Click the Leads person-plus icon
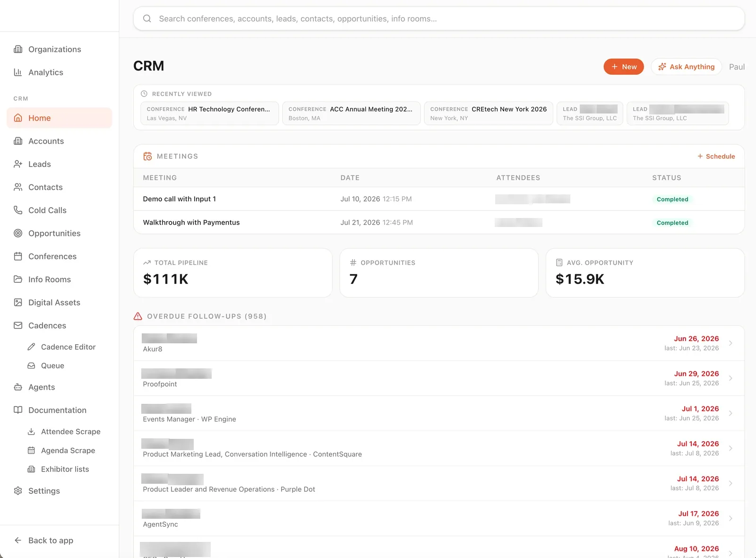The width and height of the screenshot is (756, 558). tap(18, 164)
